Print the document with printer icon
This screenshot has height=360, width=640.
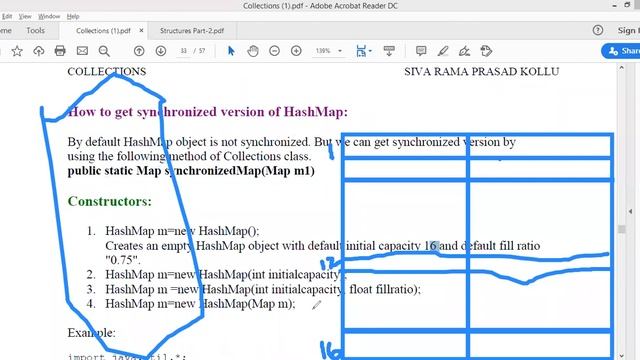click(x=60, y=51)
